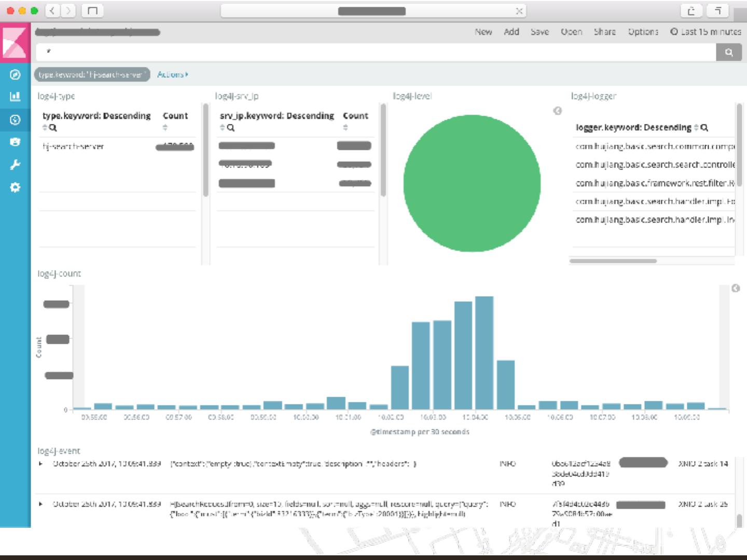Click the green pie chart slice
This screenshot has width=747, height=560.
pyautogui.click(x=472, y=184)
